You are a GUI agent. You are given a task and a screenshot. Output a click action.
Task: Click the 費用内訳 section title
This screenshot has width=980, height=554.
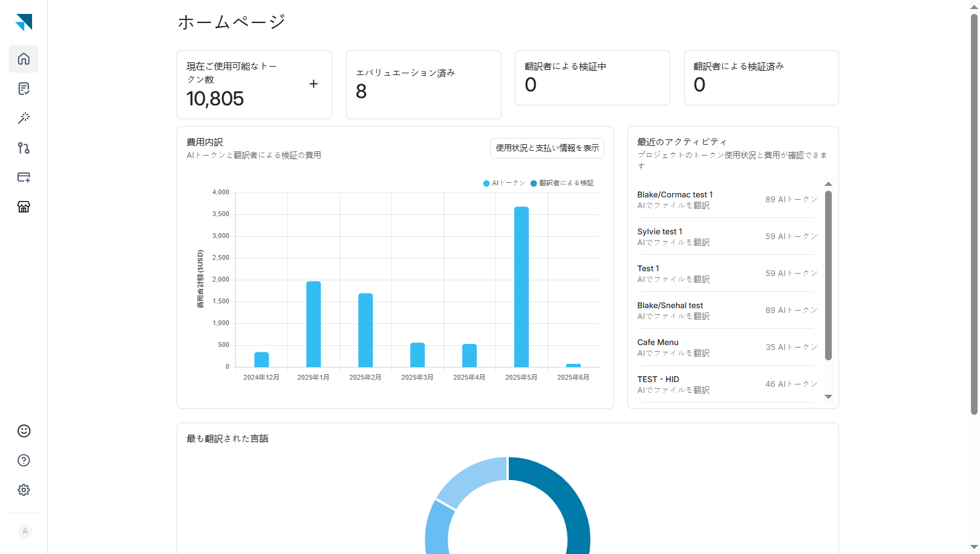[204, 142]
